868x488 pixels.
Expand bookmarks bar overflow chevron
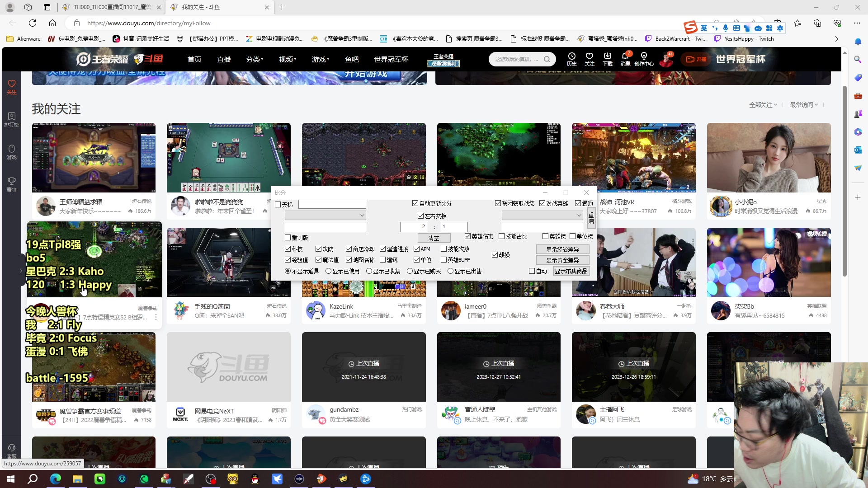[836, 39]
